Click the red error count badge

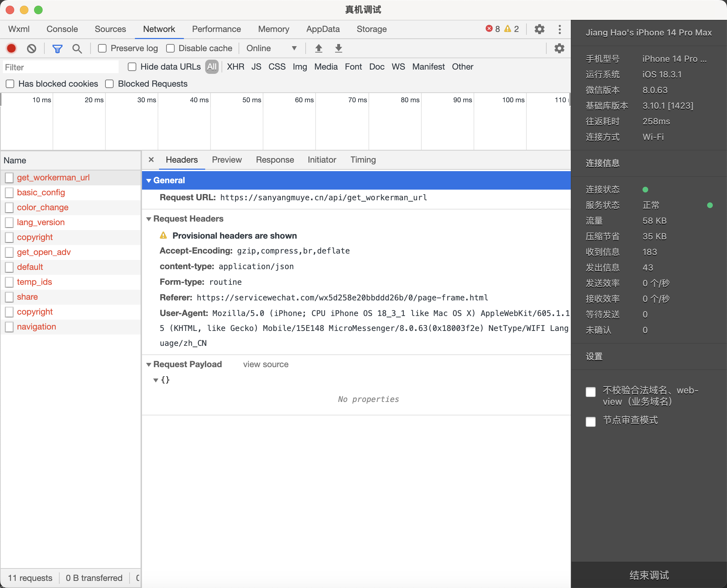493,29
